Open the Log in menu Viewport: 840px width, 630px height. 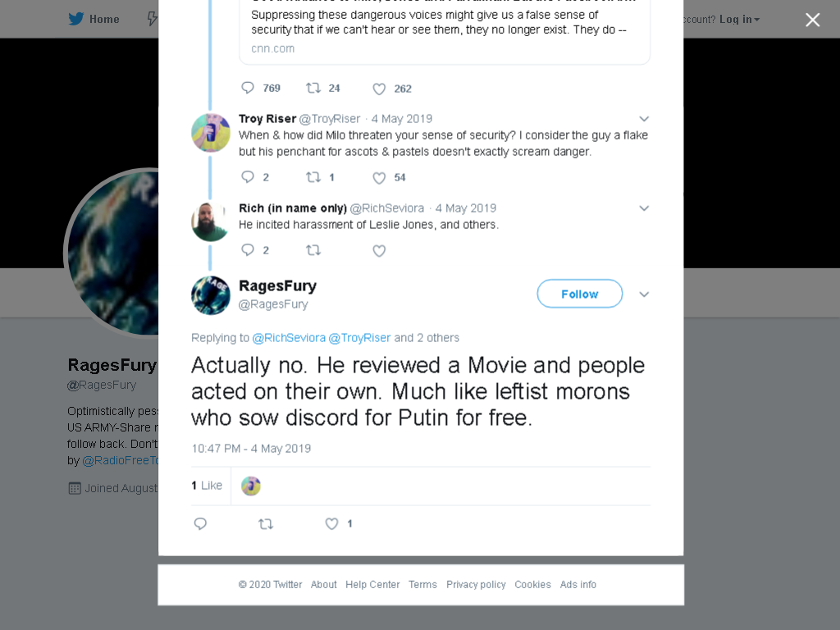point(739,20)
